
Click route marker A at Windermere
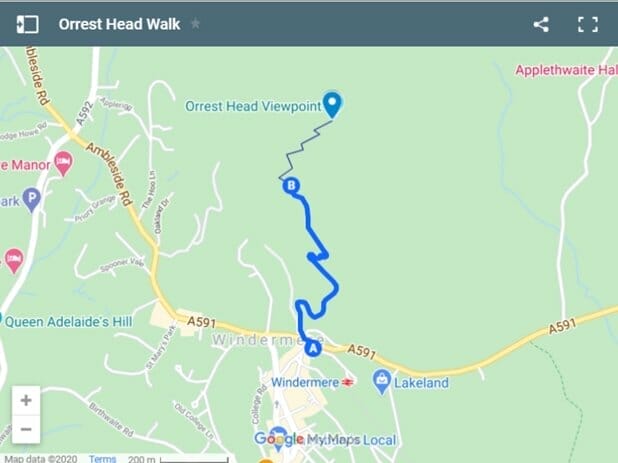pos(313,349)
